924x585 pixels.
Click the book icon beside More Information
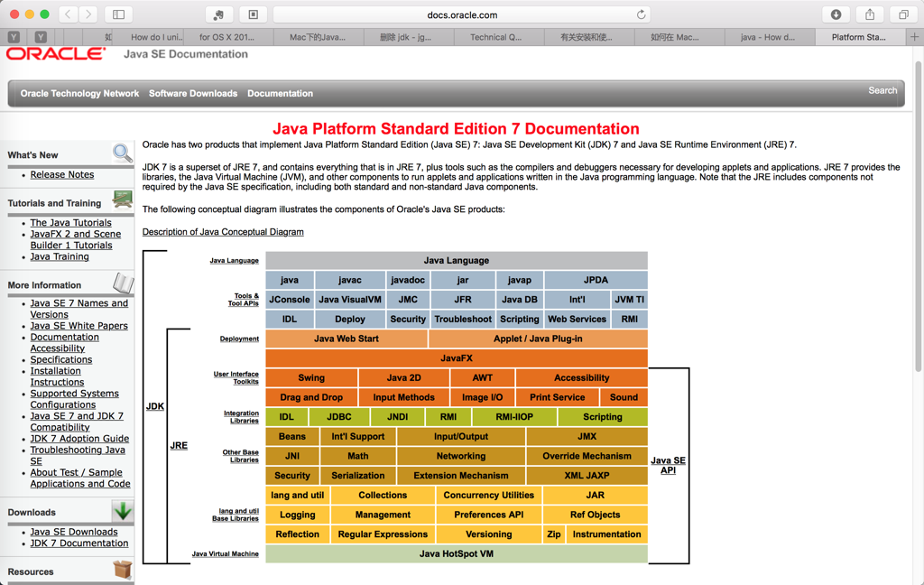tap(123, 283)
